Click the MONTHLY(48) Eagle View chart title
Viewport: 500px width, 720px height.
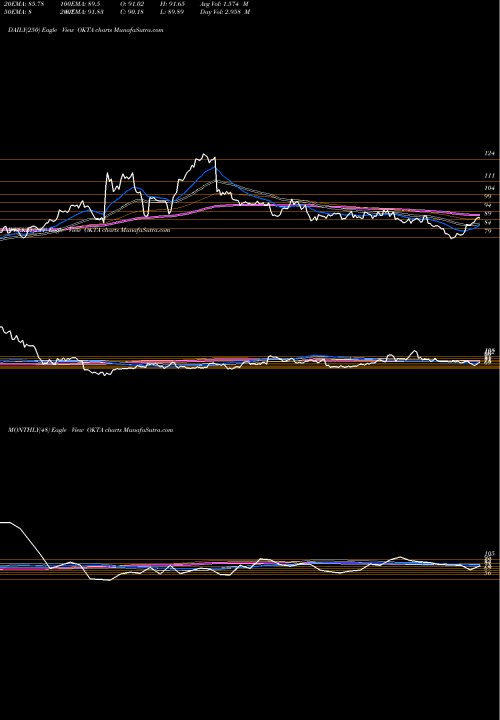[x=90, y=430]
